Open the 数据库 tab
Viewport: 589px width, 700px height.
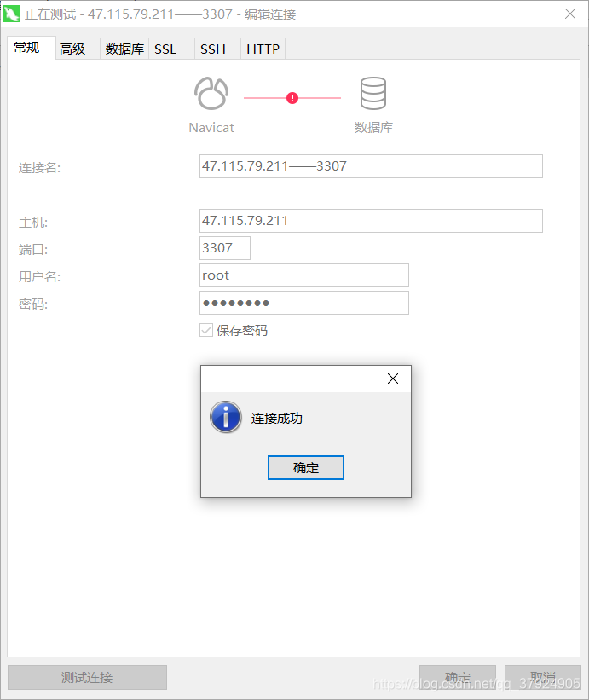click(x=124, y=49)
